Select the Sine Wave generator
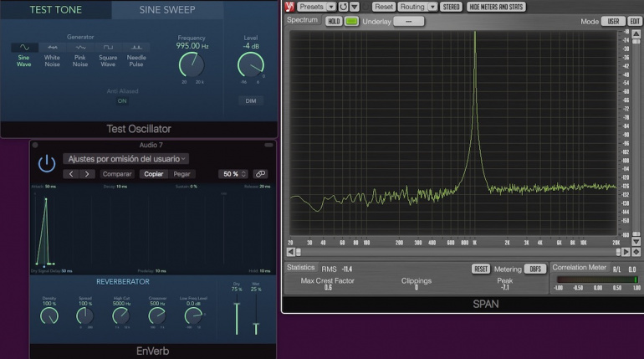The width and height of the screenshot is (644, 359). (x=24, y=54)
